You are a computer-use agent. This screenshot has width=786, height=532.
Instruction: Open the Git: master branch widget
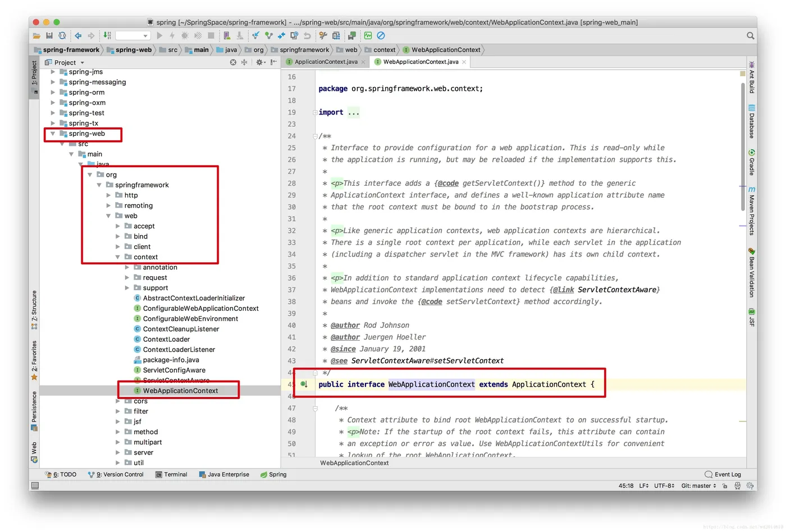pyautogui.click(x=699, y=486)
